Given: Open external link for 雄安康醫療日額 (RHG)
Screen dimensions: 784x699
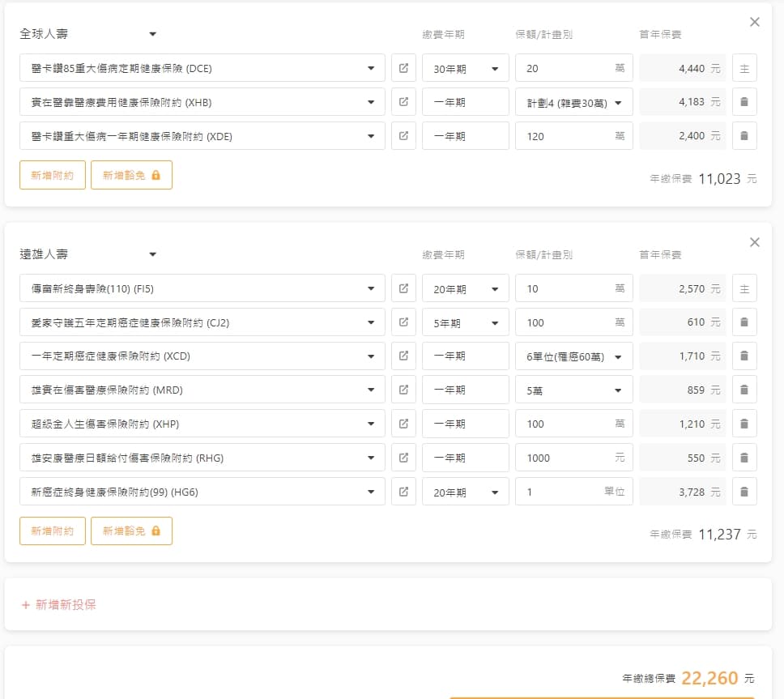Looking at the screenshot, I should (403, 458).
